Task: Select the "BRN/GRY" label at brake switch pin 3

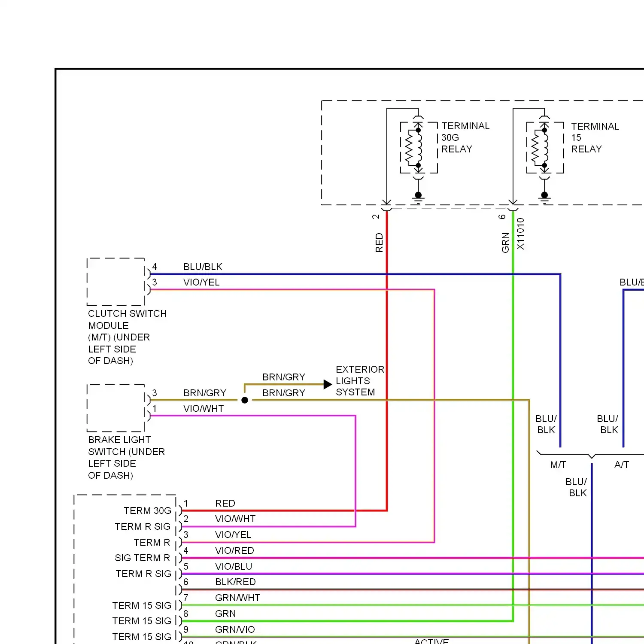Action: [204, 393]
